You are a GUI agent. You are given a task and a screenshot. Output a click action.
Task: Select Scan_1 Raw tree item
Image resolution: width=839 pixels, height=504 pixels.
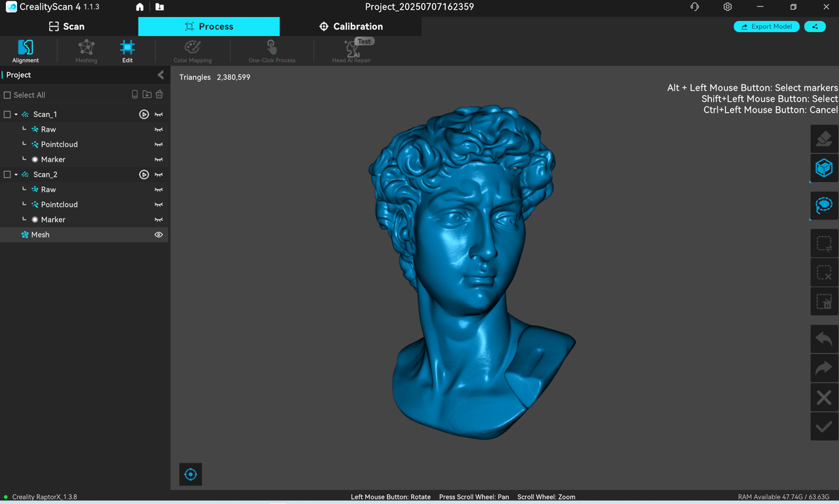pos(49,129)
